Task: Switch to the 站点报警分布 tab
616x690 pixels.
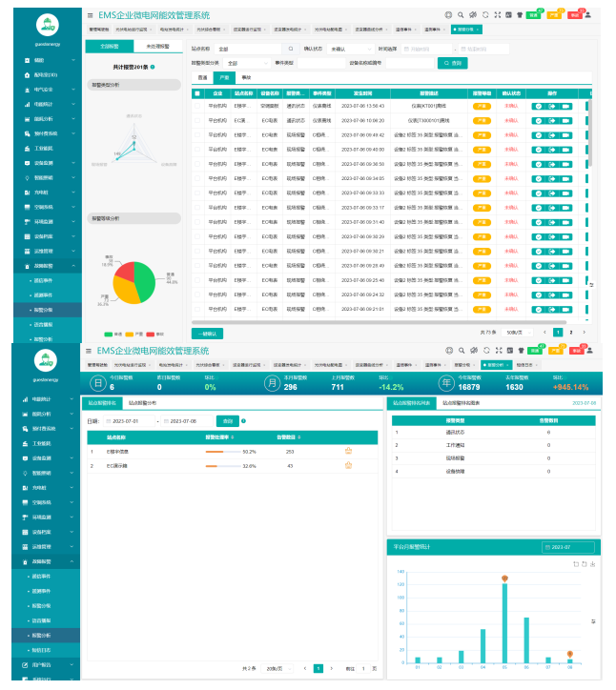Action: click(142, 403)
